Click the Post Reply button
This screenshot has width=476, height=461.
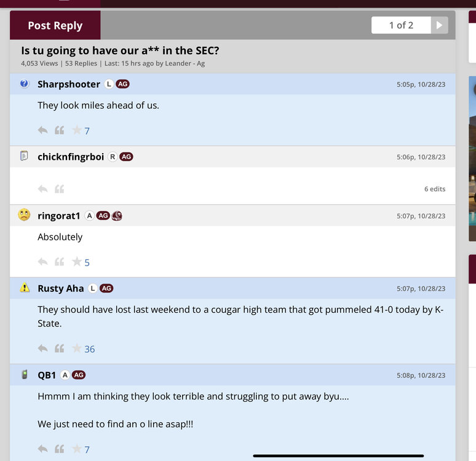pyautogui.click(x=55, y=25)
